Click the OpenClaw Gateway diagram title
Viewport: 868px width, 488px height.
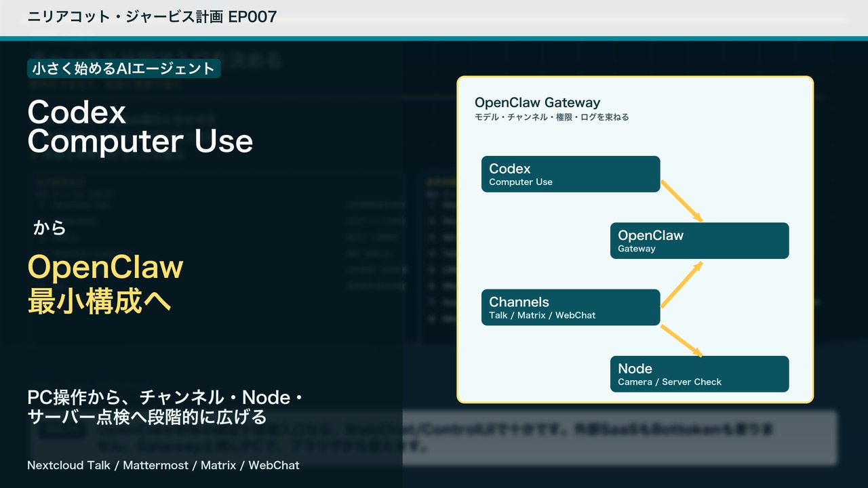(x=537, y=102)
